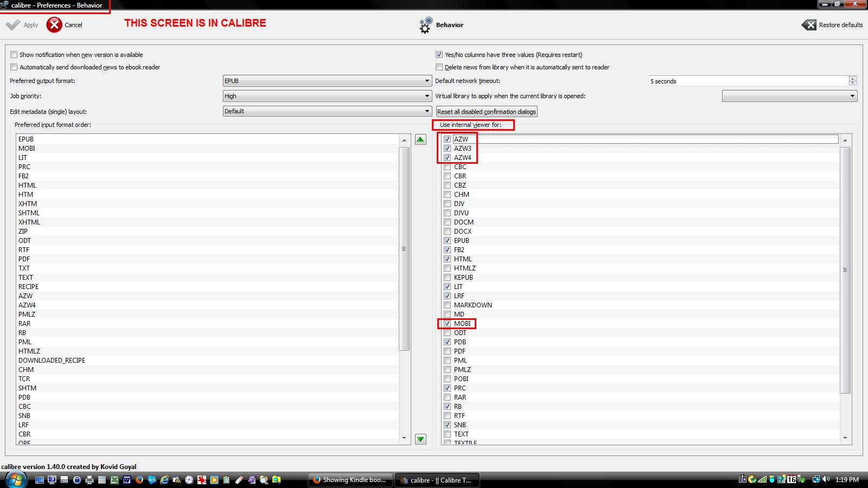
Task: Move selected format up with green arrow
Action: (420, 139)
